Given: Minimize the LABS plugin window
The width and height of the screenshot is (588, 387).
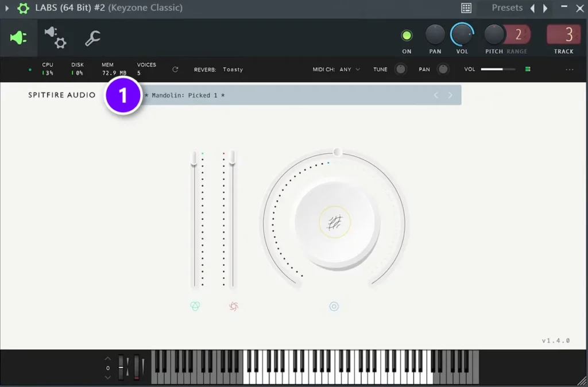Looking at the screenshot, I should click(564, 7).
